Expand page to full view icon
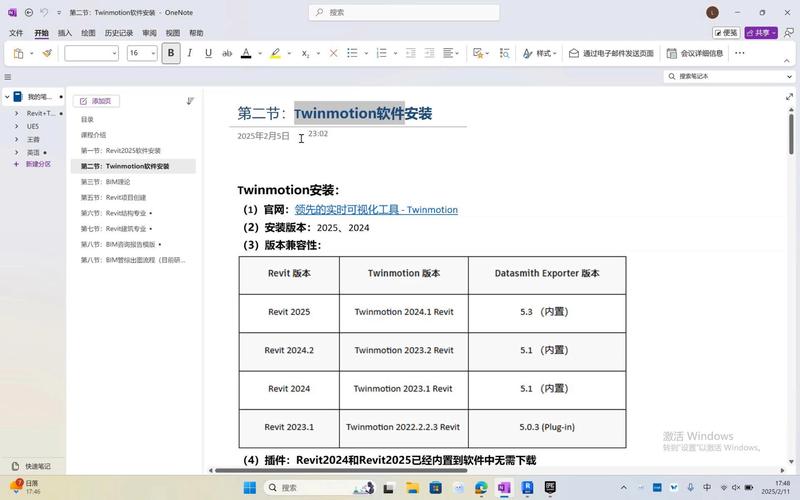This screenshot has height=500, width=800. [x=789, y=96]
